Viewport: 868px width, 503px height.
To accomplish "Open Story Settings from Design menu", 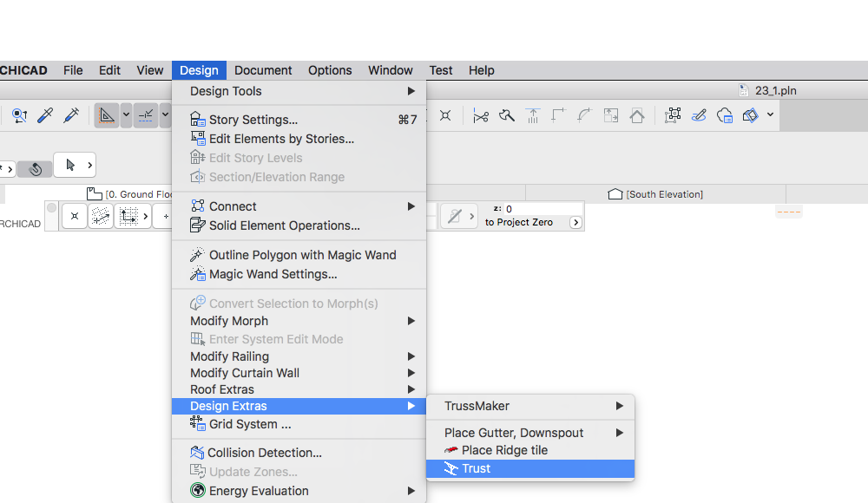I will (x=253, y=120).
